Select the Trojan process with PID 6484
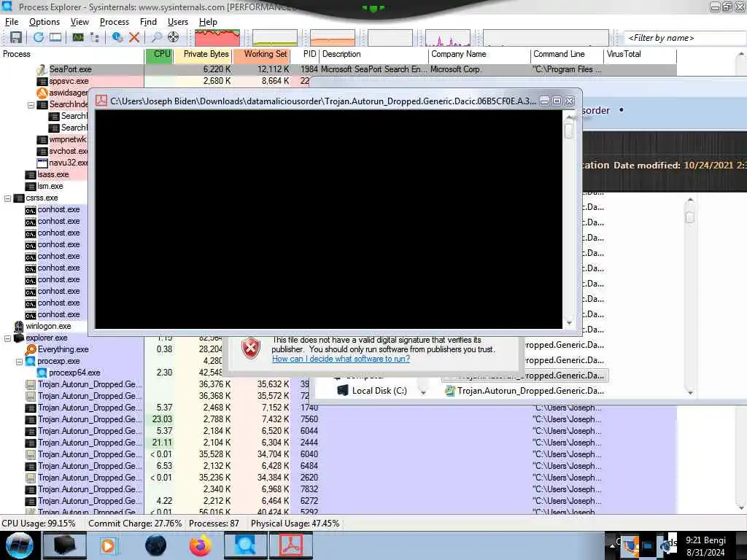The width and height of the screenshot is (747, 560). coord(338,466)
